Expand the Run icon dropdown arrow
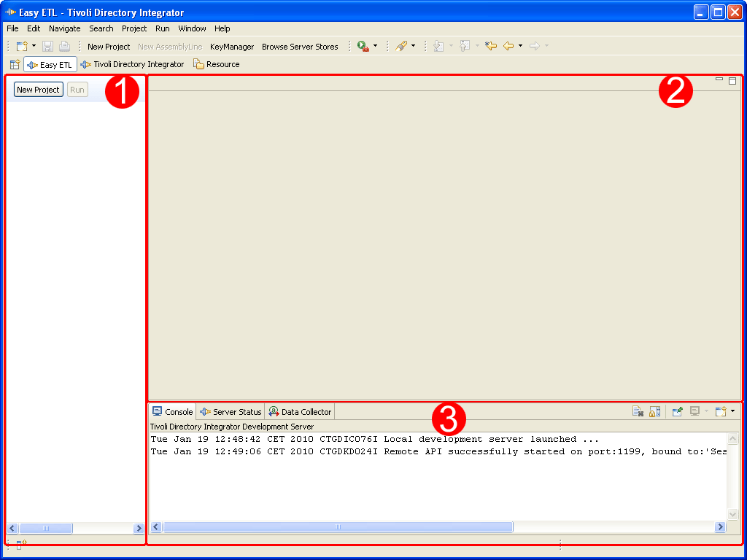 (x=376, y=46)
